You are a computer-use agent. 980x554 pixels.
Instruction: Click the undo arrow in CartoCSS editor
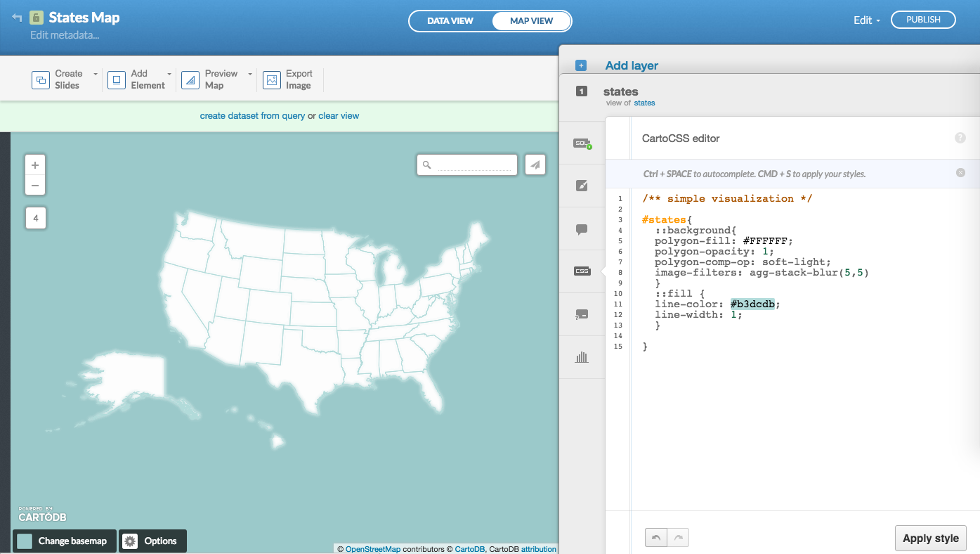pyautogui.click(x=656, y=538)
